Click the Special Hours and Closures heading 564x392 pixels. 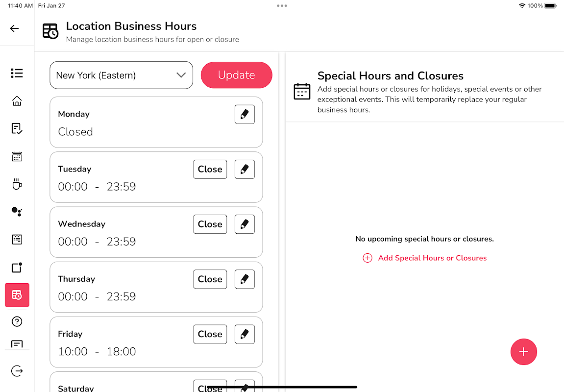390,75
